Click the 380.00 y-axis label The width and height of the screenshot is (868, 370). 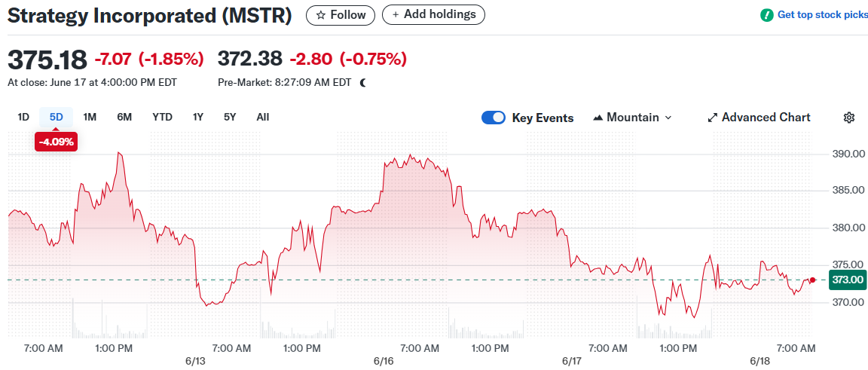point(848,228)
